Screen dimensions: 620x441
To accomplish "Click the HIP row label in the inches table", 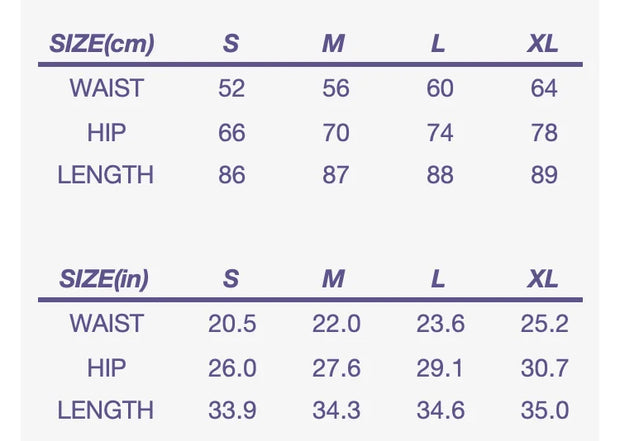I will (x=106, y=367).
